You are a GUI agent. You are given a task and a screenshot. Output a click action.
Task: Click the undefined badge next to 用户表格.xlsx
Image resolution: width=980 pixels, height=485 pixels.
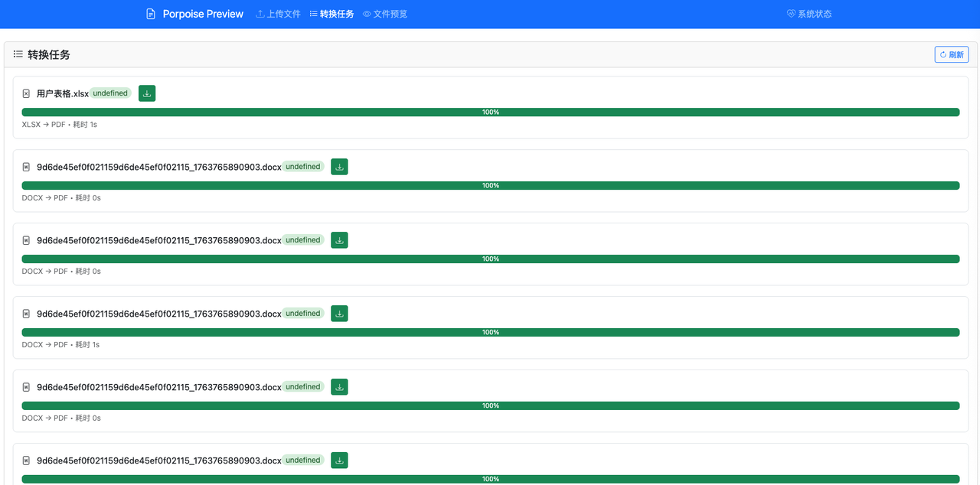(x=110, y=93)
